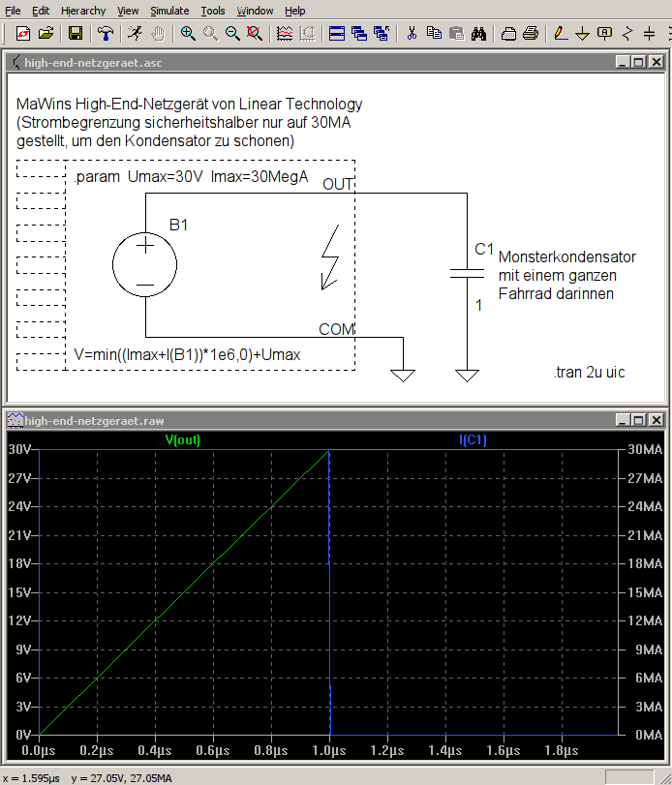Viewport: 672px width, 785px height.
Task: Click the OUT net label
Action: coord(338,184)
